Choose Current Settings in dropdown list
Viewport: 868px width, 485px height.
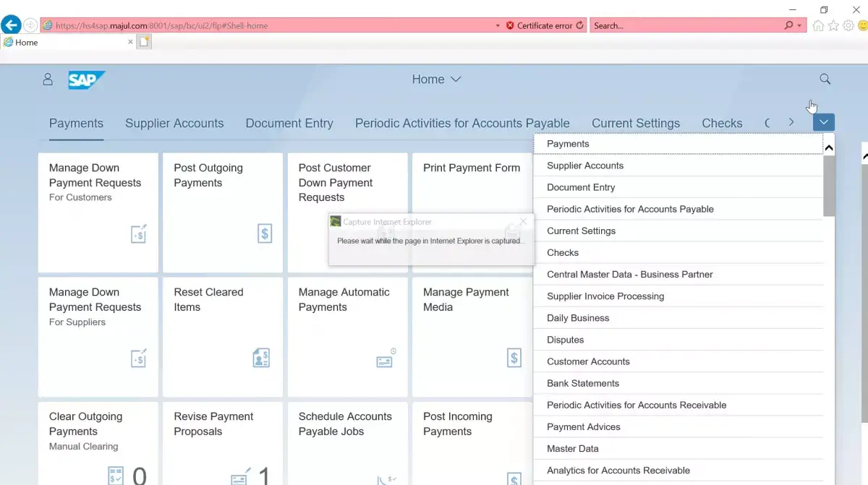tap(678, 231)
